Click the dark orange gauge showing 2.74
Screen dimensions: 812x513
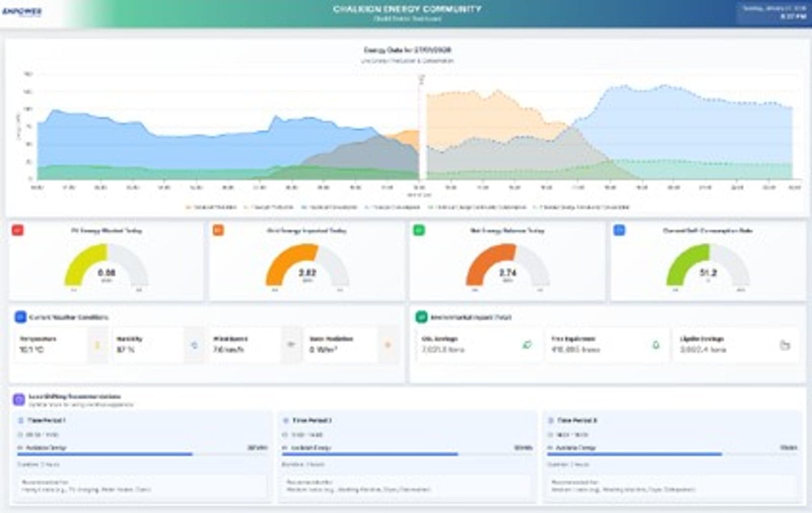(508, 265)
